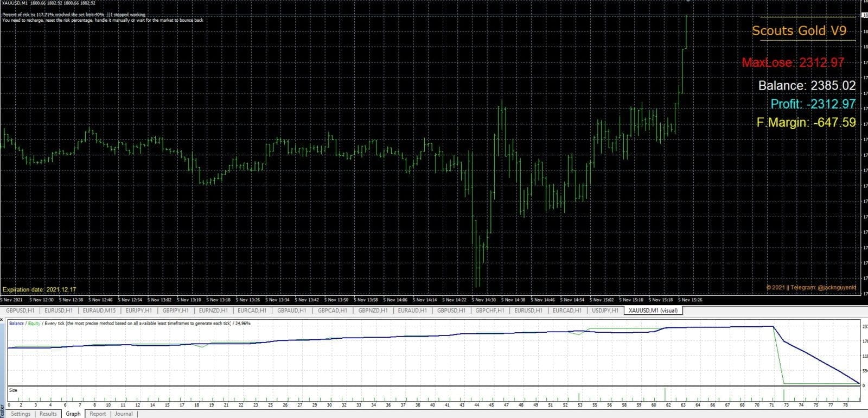Select the GBPCHF,H1 chart tab
The height and width of the screenshot is (418, 868).
pyautogui.click(x=489, y=311)
